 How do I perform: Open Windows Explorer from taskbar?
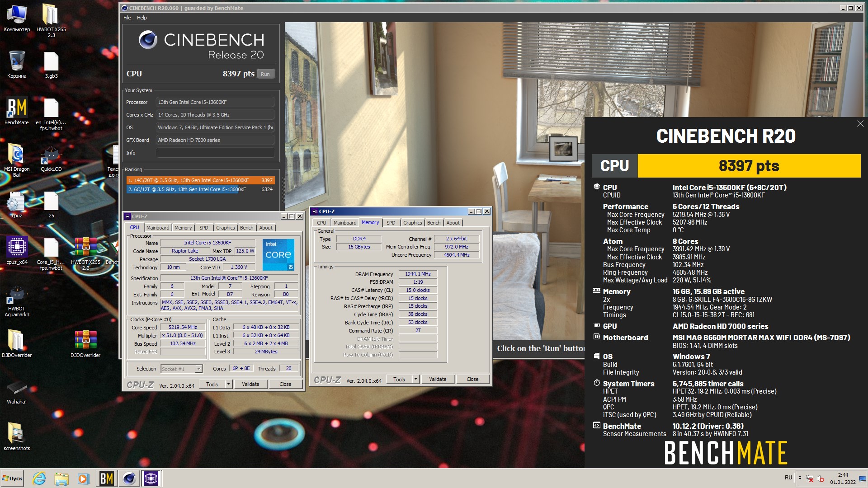pos(61,478)
